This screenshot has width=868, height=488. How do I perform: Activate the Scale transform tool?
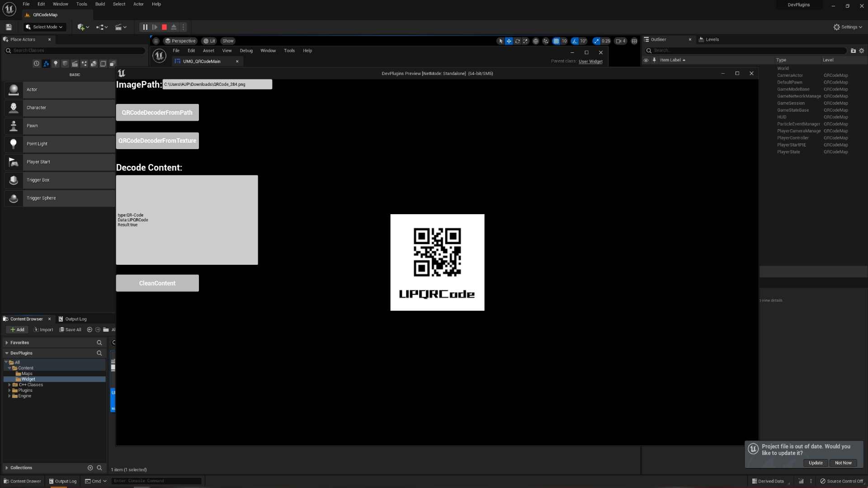click(x=525, y=41)
